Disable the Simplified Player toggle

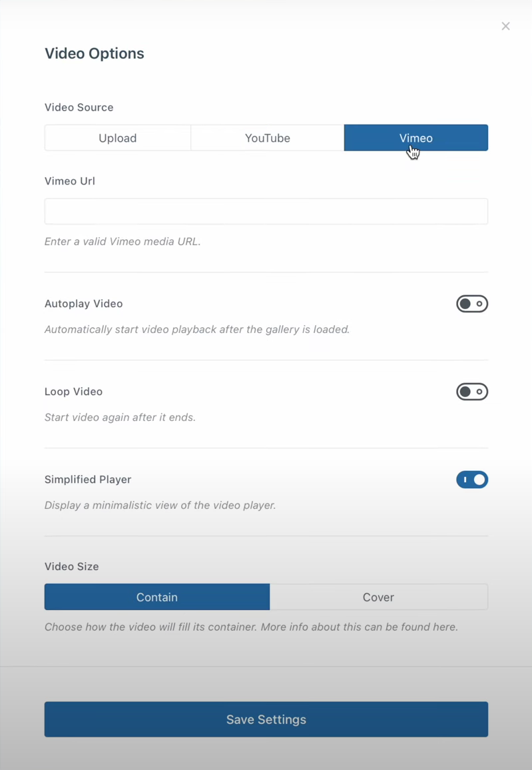471,480
